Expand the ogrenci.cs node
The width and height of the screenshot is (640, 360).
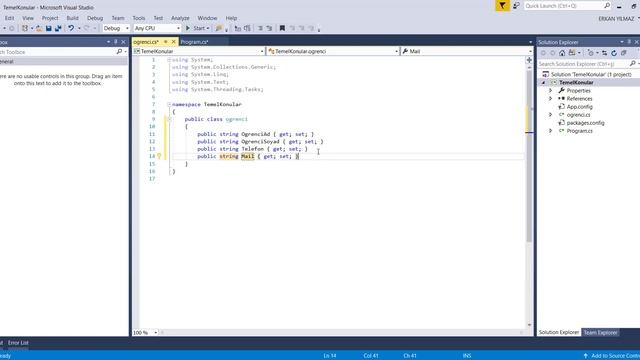[551, 115]
